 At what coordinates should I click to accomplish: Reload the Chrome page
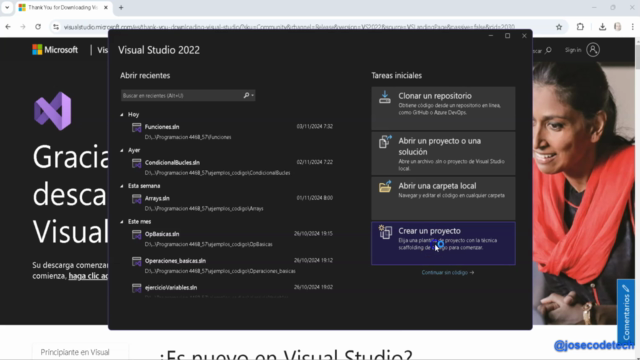38,27
